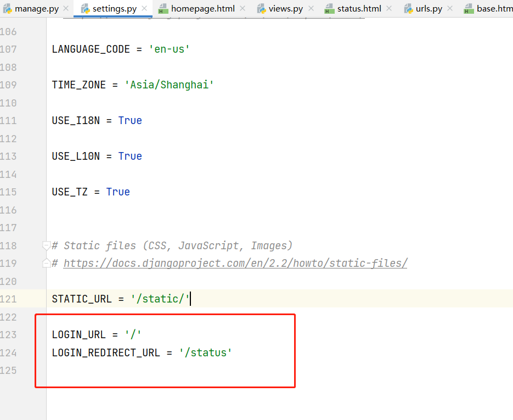Screen dimensions: 513x420
Task: Click the TIME_ZONE variable name
Action: point(79,85)
